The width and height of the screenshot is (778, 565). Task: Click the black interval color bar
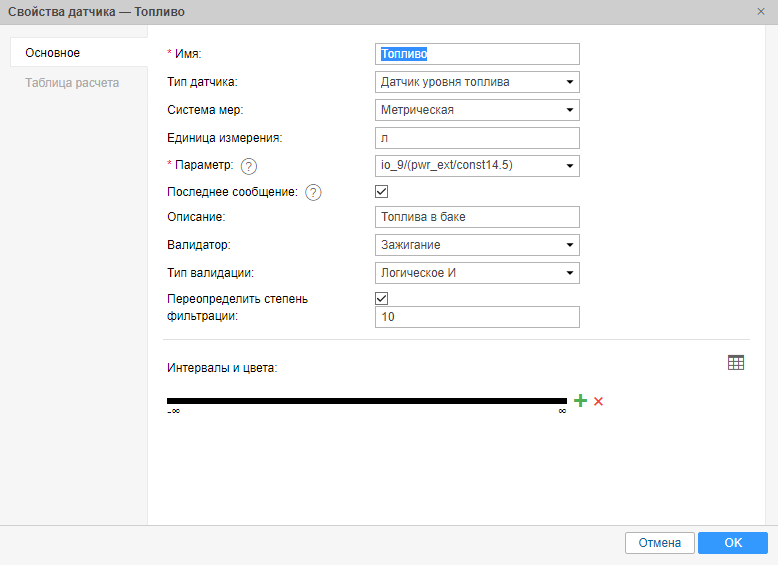(x=366, y=401)
